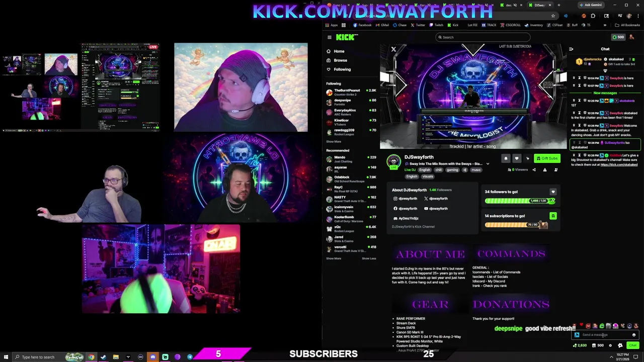644x362 pixels.
Task: Open a new browser tab
Action: 558,5
